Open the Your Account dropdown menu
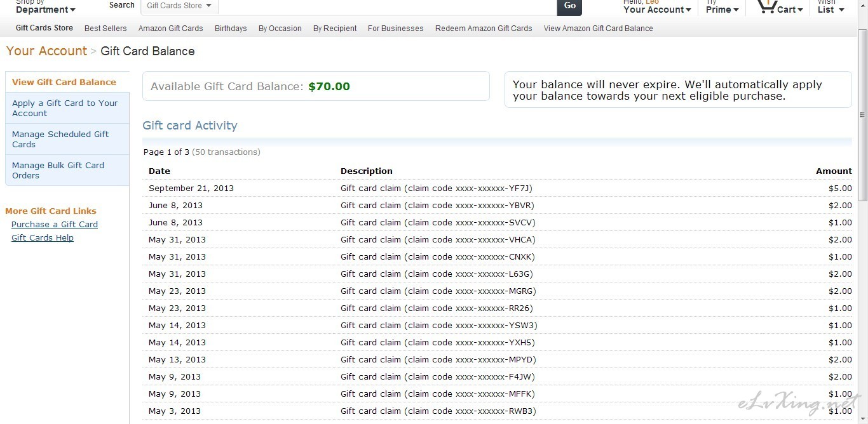 657,7
